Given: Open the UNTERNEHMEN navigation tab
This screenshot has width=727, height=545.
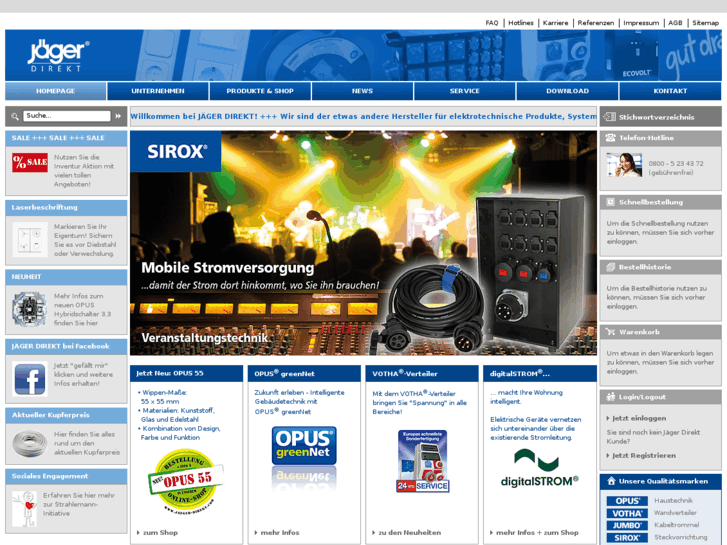Looking at the screenshot, I should coord(158,91).
